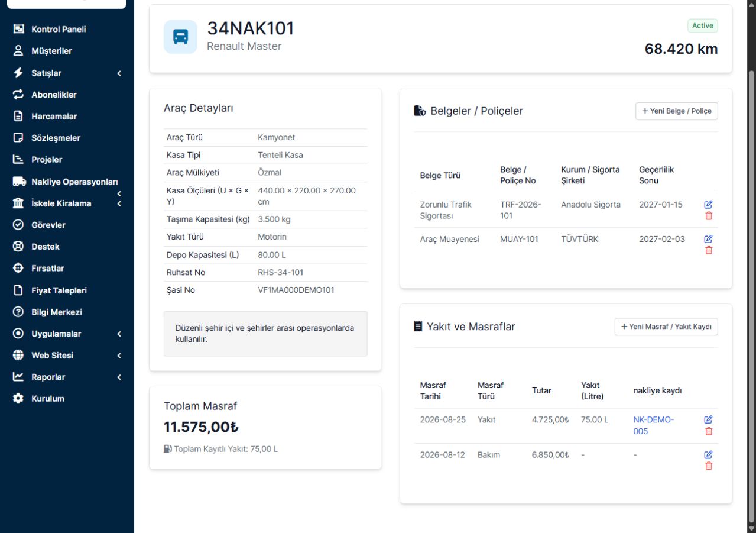Screen dimensions: 756x533
Task: Expand the Uygulamalar submenu chevron
Action: (119, 334)
